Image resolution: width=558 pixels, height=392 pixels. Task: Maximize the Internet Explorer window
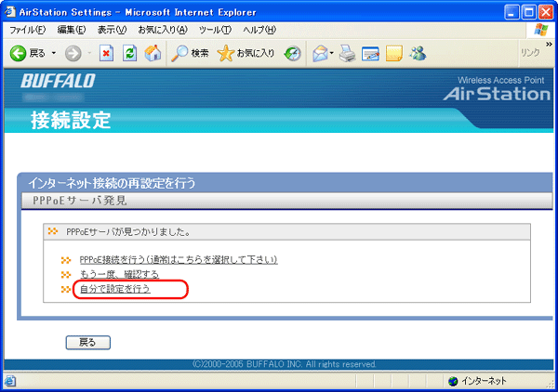pos(529,12)
